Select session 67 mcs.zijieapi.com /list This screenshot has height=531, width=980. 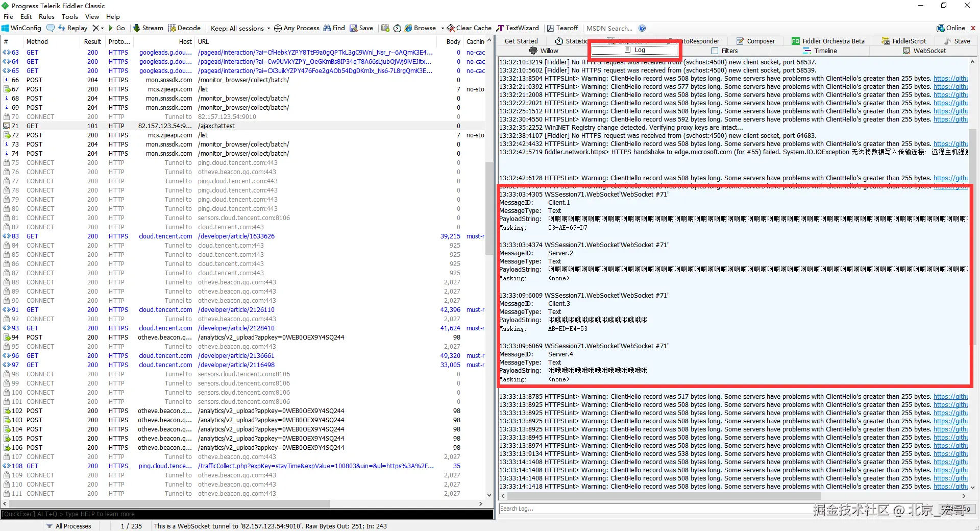tap(243, 89)
